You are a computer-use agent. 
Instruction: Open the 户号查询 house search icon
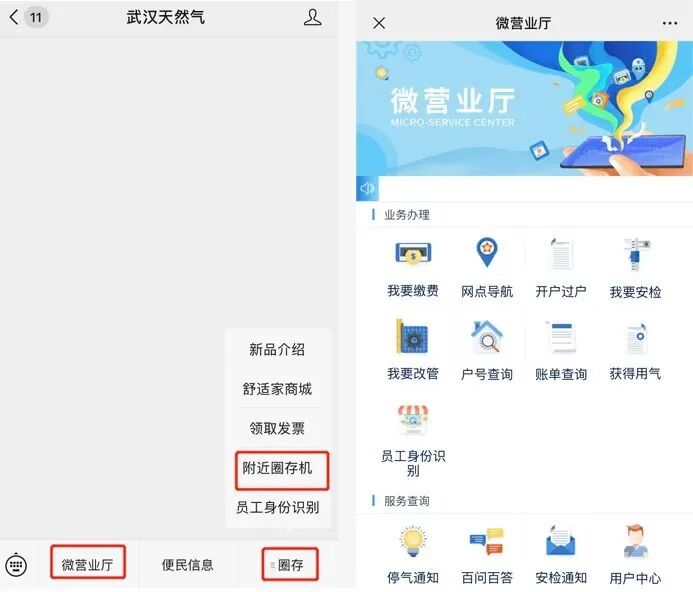pyautogui.click(x=487, y=337)
